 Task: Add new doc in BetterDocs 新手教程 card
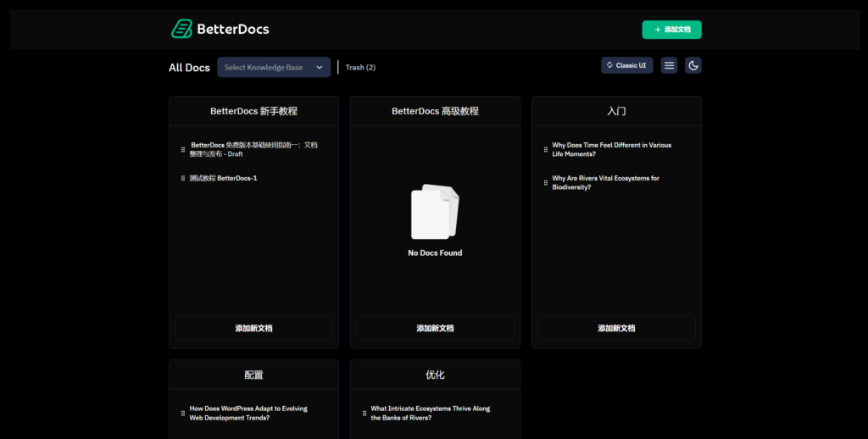pyautogui.click(x=253, y=328)
